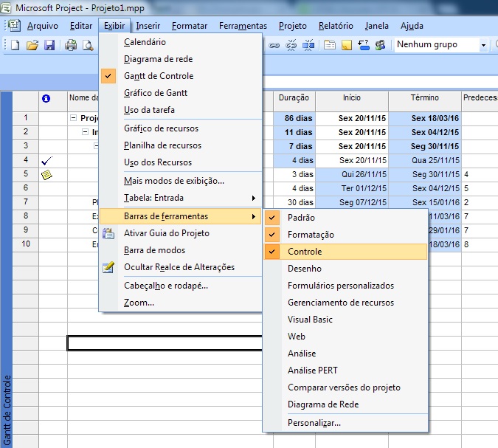498x448 pixels.
Task: Click the Split Task toolbar icon
Action: click(308, 45)
